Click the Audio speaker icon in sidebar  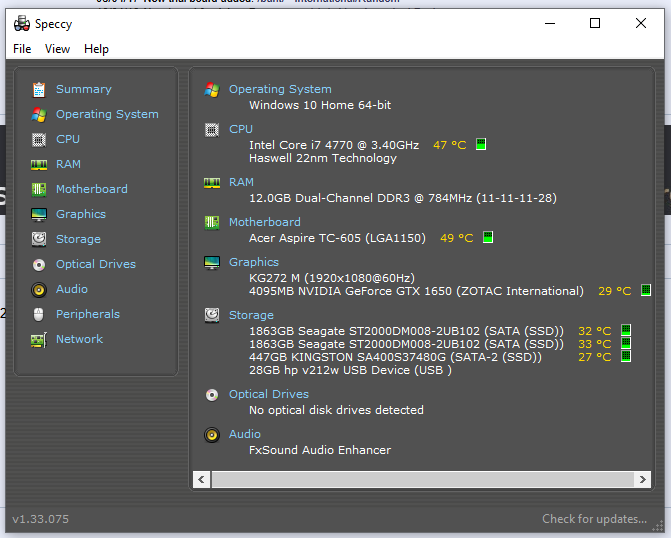coord(39,290)
